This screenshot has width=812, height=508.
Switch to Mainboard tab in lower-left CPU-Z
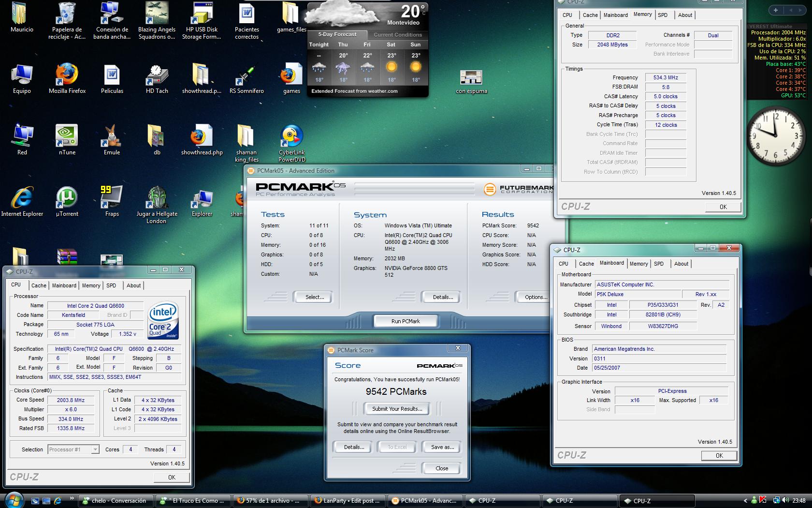64,285
